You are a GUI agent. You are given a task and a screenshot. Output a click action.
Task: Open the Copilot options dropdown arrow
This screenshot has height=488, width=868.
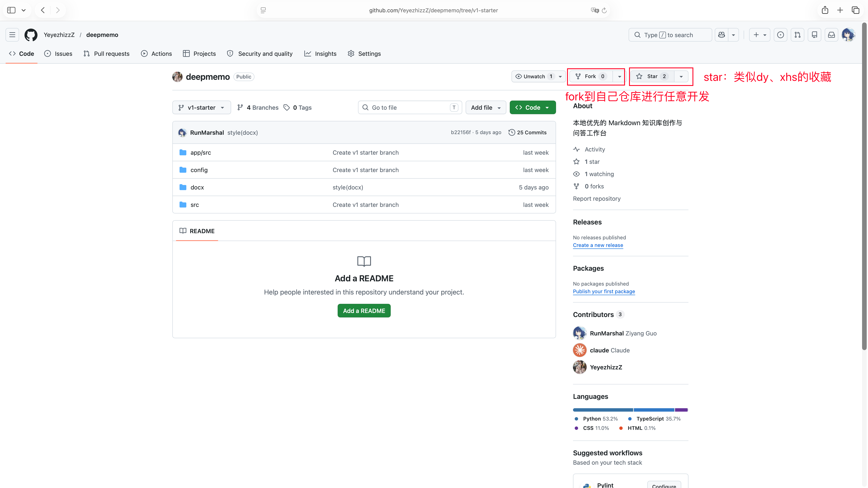[733, 35]
